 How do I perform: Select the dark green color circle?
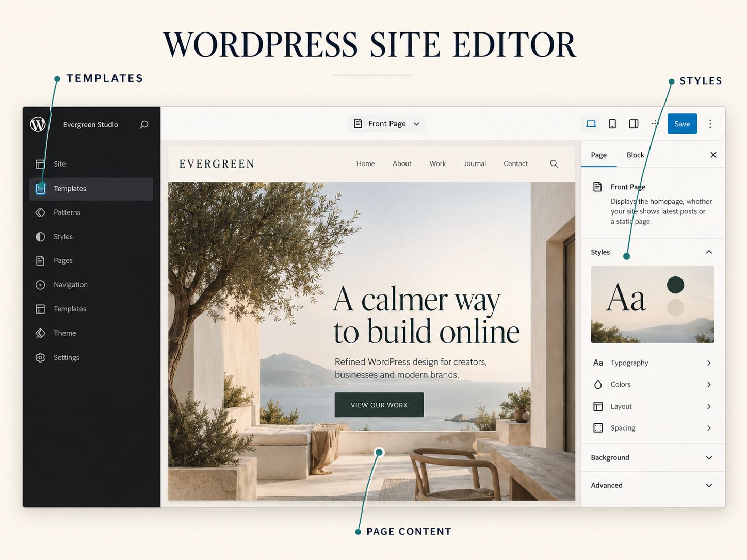[x=675, y=285]
